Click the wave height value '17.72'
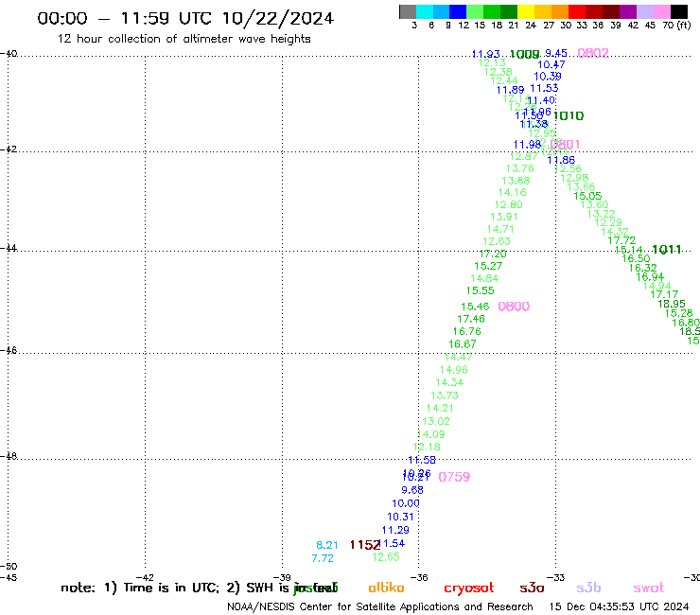Image resolution: width=700 pixels, height=615 pixels. [621, 240]
